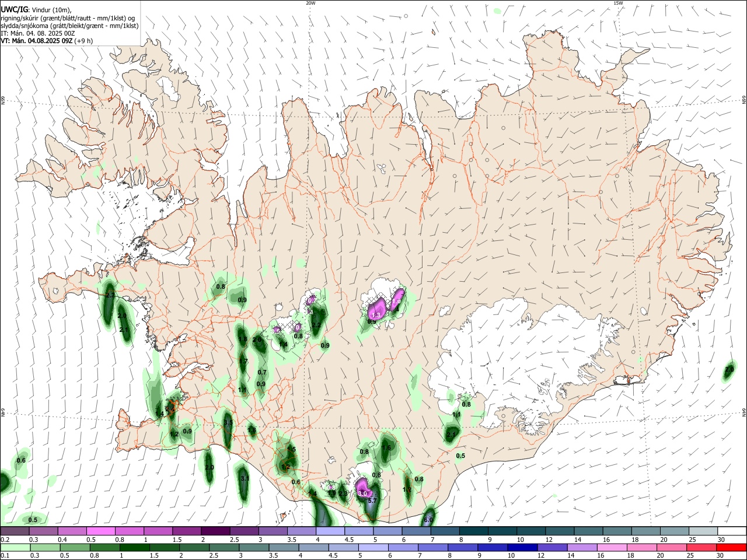Screen dimensions: 747x560
Task: Click the 64N latitude label on right edge
Action: click(744, 412)
